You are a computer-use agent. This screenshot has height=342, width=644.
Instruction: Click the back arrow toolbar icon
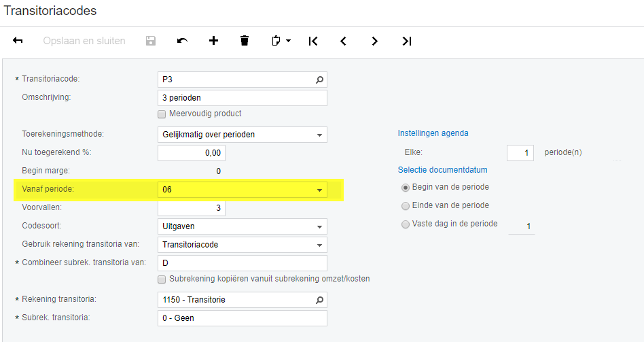(18, 41)
